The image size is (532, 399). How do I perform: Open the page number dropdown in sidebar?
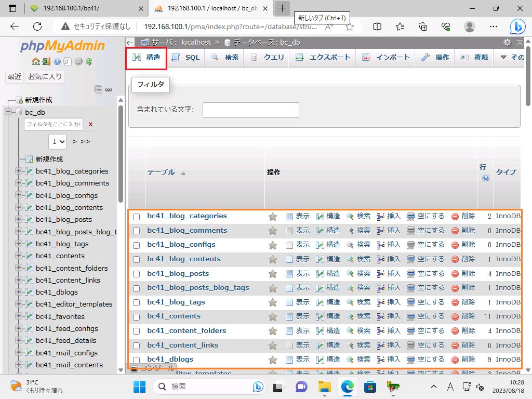click(58, 141)
